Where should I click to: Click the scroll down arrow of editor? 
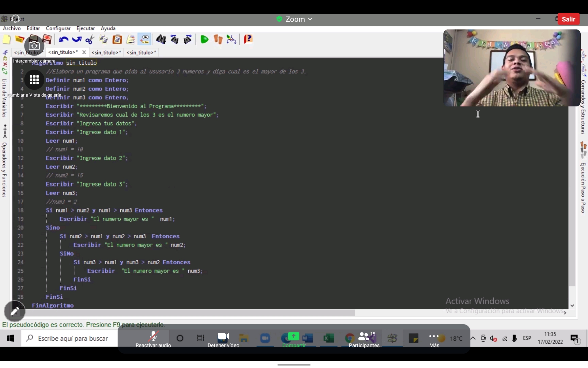pos(572,306)
